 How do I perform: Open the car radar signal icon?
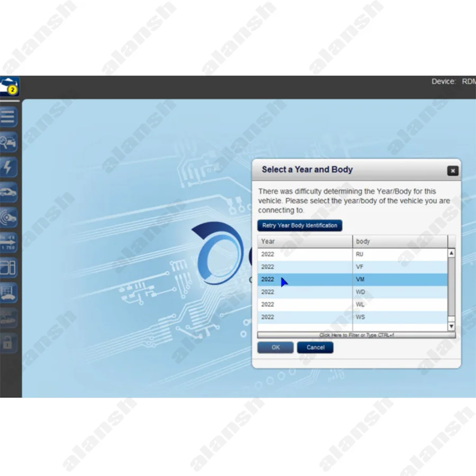coord(8,217)
